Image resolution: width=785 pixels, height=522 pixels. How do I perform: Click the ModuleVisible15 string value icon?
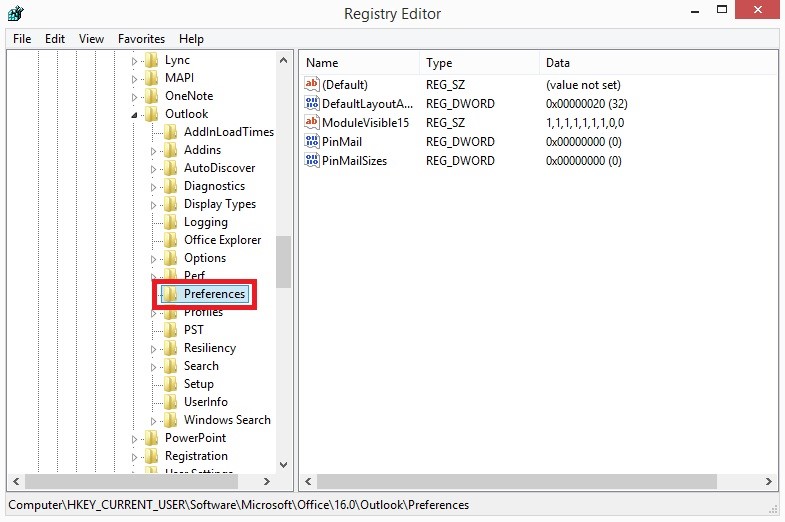point(312,122)
